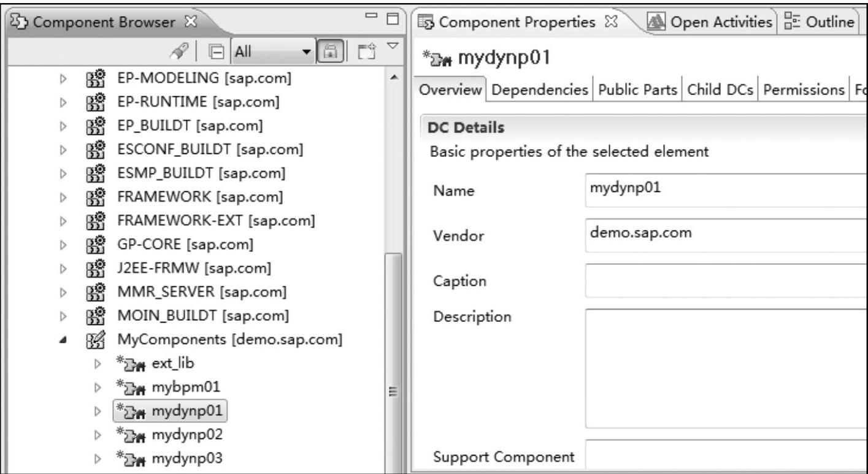The height and width of the screenshot is (474, 868).
Task: Expand the mybpm01 component
Action: pyautogui.click(x=99, y=387)
